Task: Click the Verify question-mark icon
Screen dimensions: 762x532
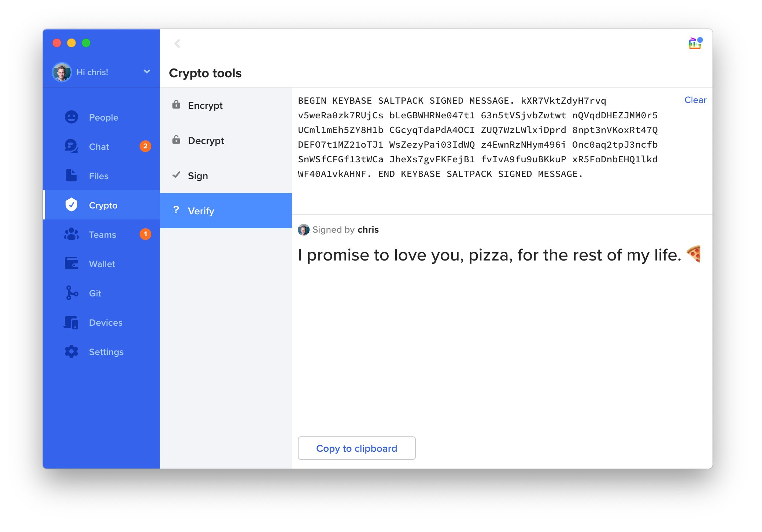Action: pos(176,210)
